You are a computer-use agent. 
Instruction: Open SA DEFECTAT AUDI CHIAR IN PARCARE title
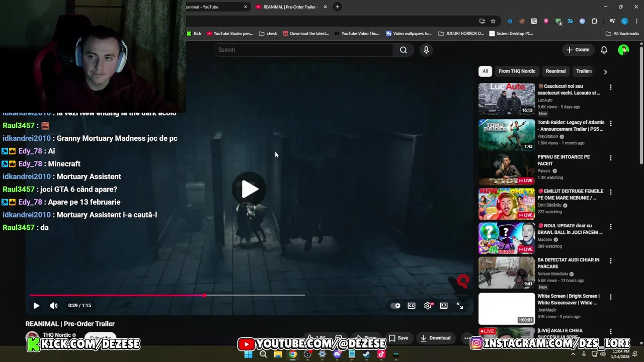coord(569,263)
